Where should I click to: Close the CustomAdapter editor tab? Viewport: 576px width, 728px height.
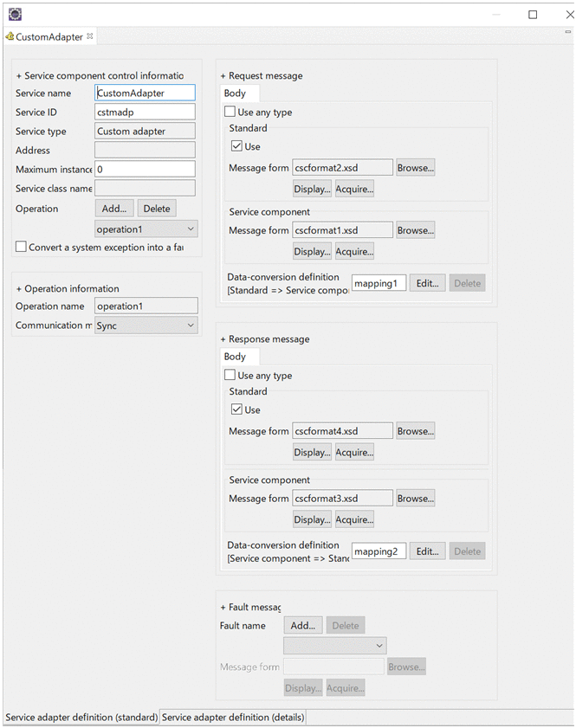coord(90,36)
